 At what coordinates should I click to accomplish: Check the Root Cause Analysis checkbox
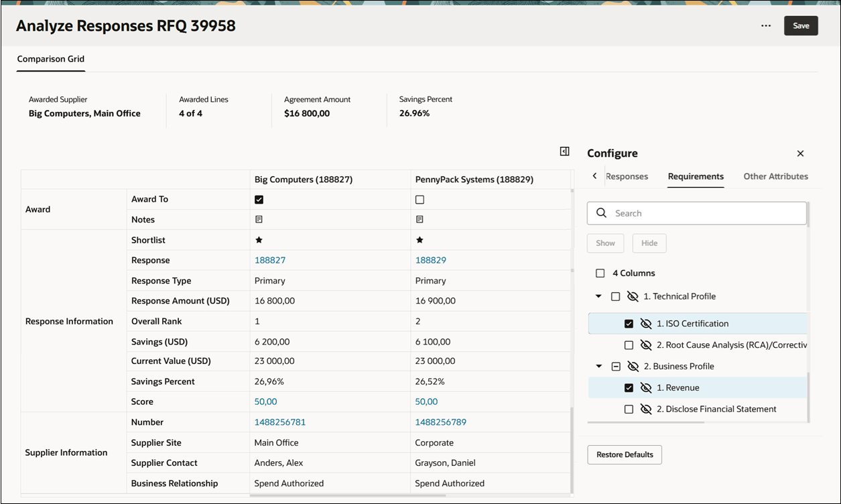tap(629, 345)
